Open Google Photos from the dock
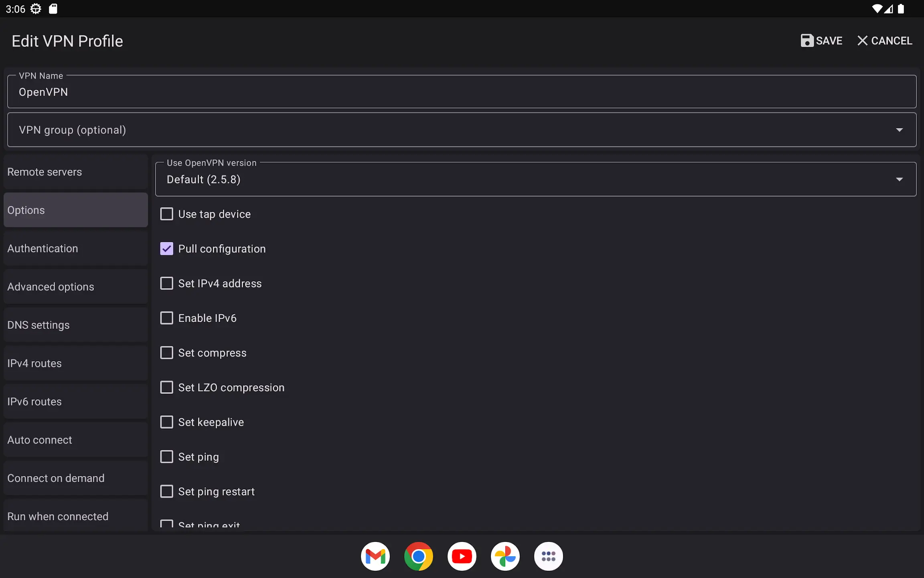Screen dimensions: 924x578 505,556
